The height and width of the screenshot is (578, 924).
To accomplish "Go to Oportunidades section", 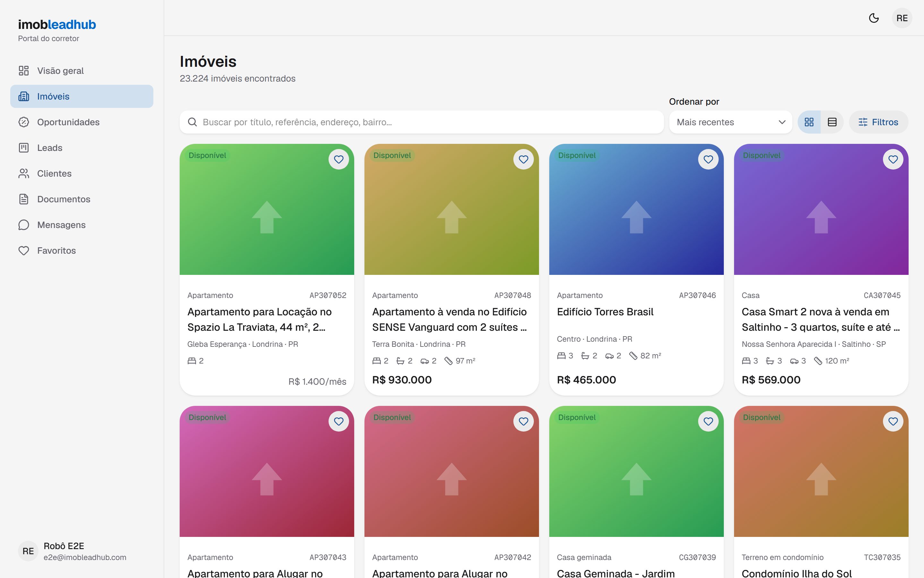I will click(82, 122).
